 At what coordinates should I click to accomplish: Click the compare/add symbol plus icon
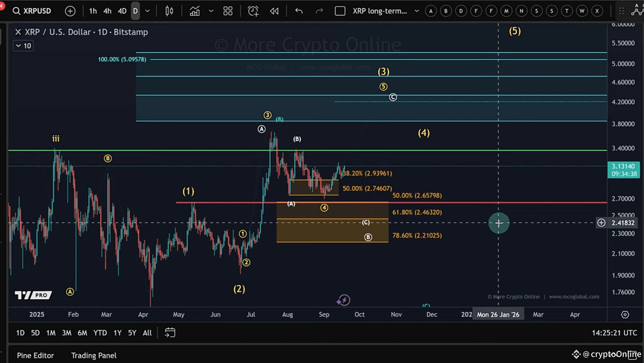70,10
